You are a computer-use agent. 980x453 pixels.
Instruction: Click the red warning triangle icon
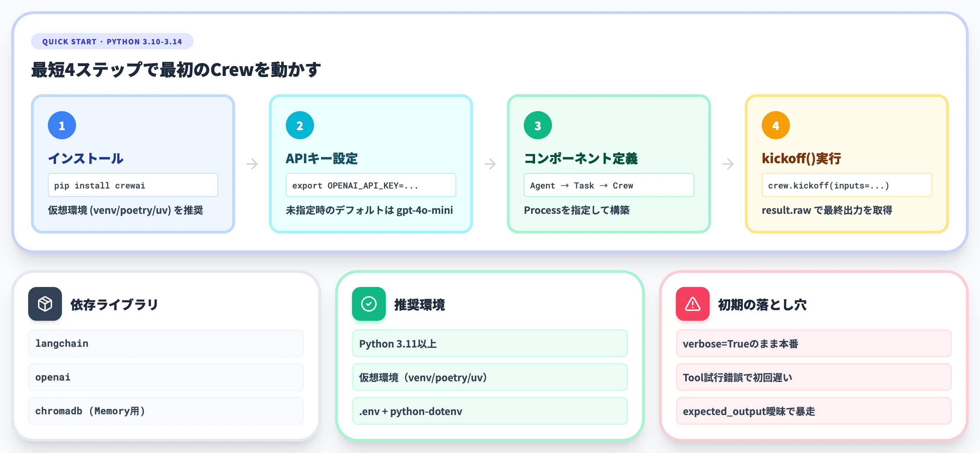tap(692, 304)
